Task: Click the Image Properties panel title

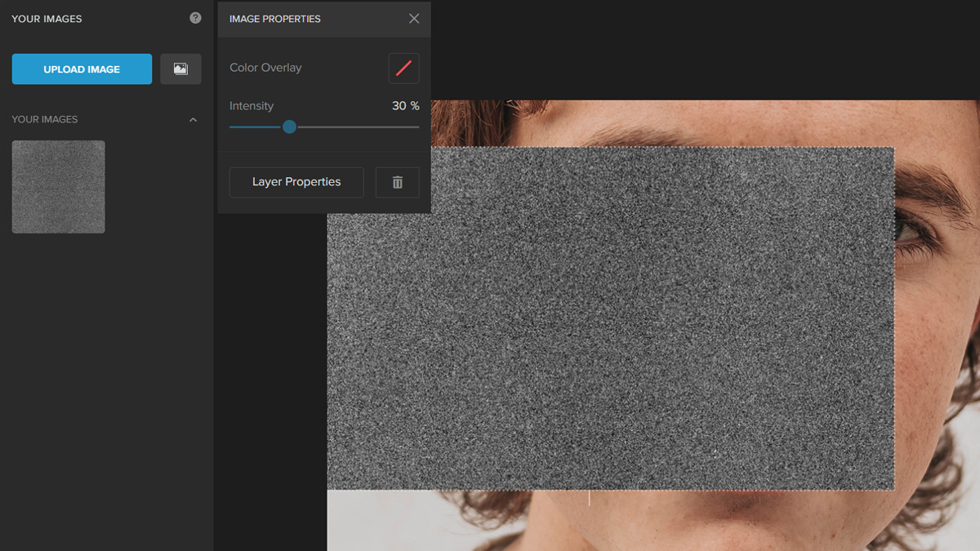Action: 275,19
